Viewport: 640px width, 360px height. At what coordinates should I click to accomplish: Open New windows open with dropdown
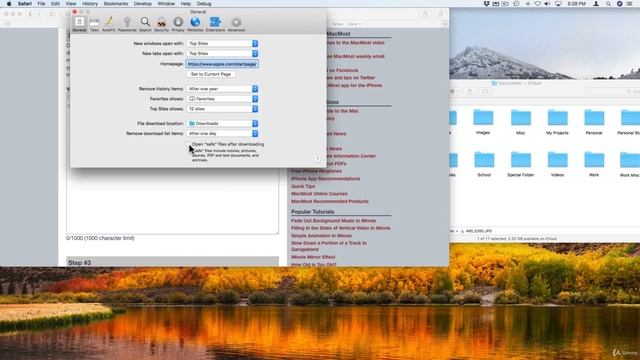(x=222, y=43)
